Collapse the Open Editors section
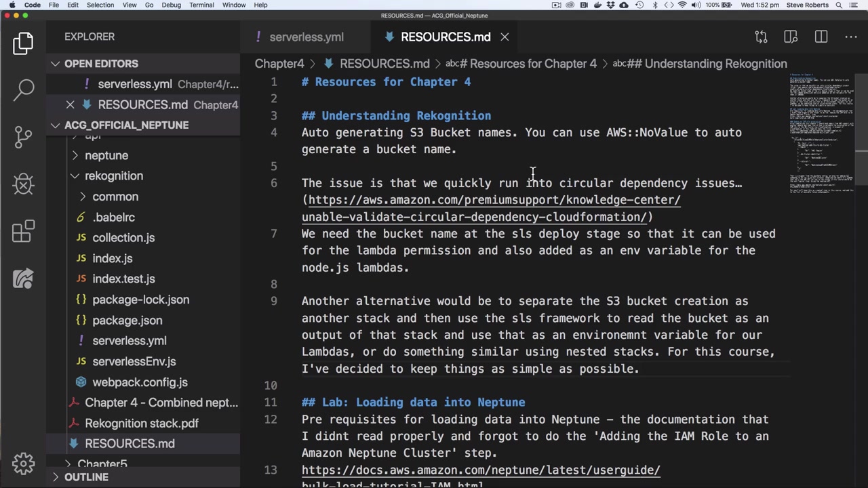868x488 pixels. click(x=101, y=64)
